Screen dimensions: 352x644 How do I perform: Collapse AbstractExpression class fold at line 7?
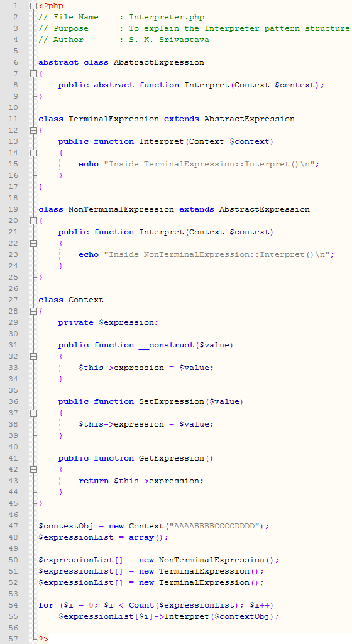pyautogui.click(x=33, y=74)
